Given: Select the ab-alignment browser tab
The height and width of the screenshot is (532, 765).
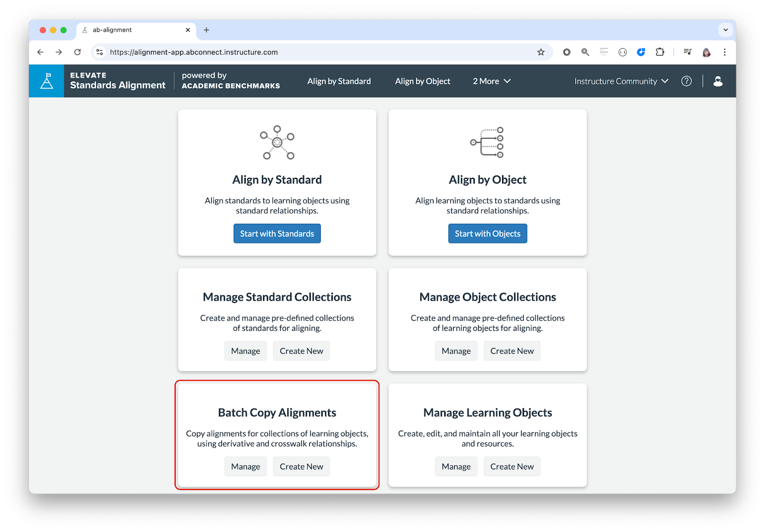Looking at the screenshot, I should click(136, 30).
